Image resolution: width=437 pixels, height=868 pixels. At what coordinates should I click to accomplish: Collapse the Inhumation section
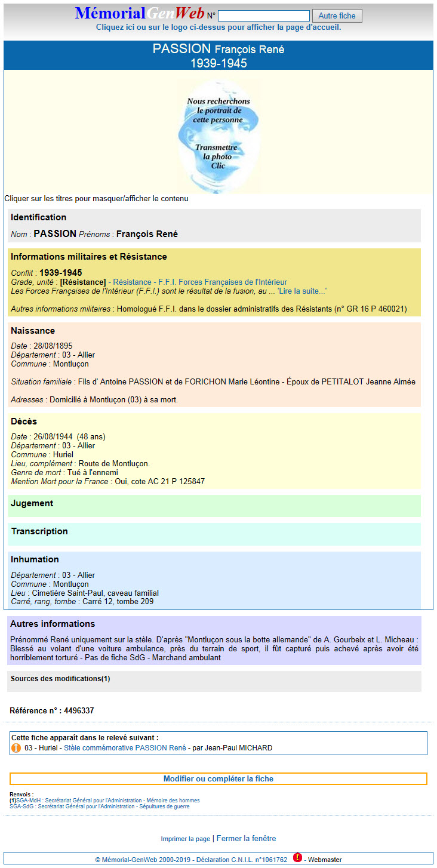[35, 559]
